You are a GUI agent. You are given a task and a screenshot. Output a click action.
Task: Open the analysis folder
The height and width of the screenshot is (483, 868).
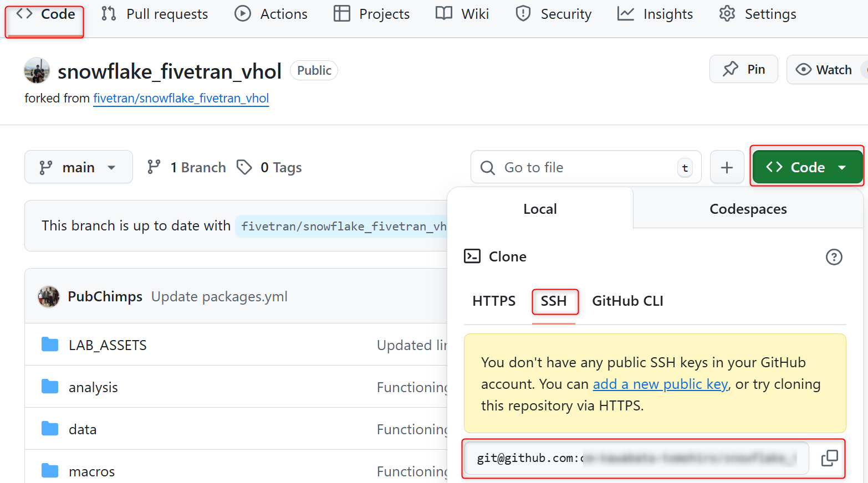93,387
